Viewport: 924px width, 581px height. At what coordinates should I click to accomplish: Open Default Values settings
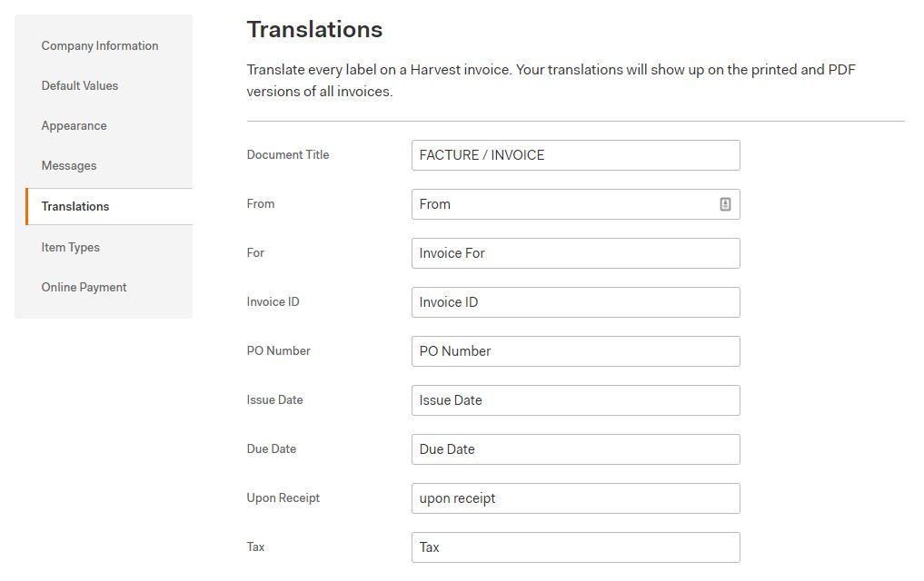(x=79, y=85)
